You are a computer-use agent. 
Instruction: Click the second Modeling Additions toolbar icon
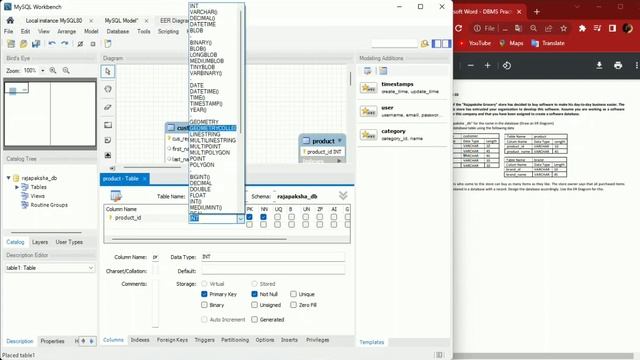click(x=383, y=71)
